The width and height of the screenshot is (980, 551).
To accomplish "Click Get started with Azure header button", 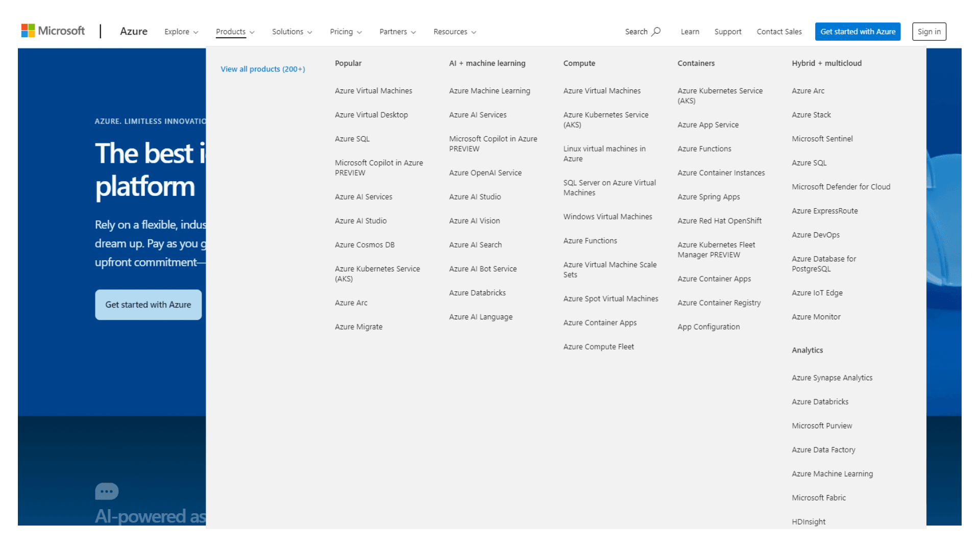I will click(x=857, y=32).
